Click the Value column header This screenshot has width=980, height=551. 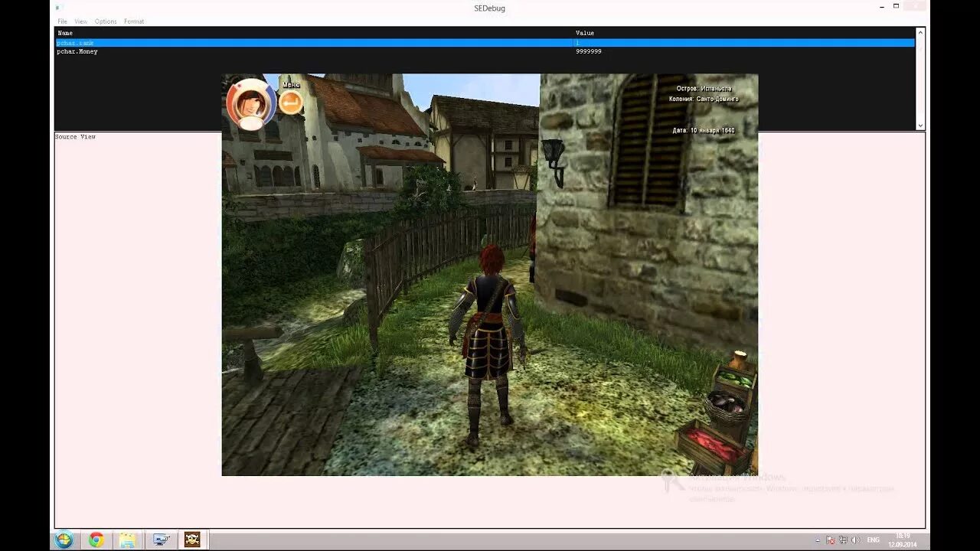585,33
